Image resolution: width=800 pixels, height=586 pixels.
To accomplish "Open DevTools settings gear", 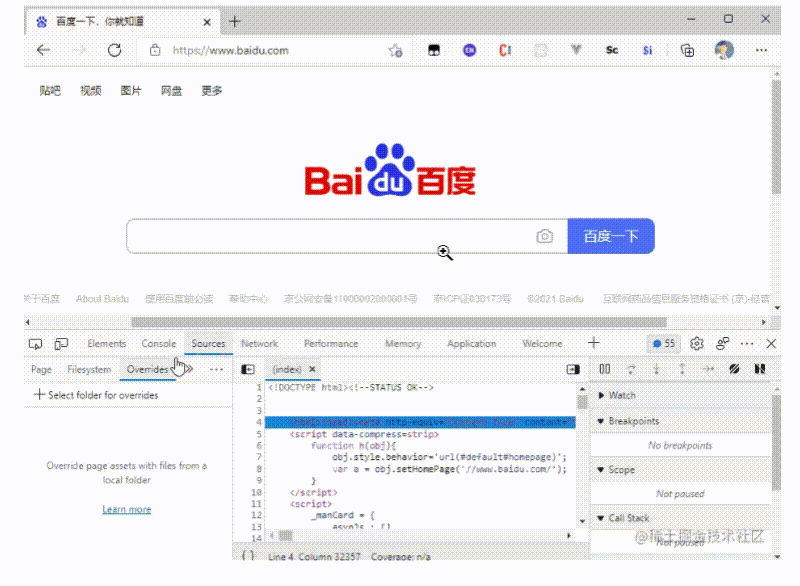I will 696,344.
